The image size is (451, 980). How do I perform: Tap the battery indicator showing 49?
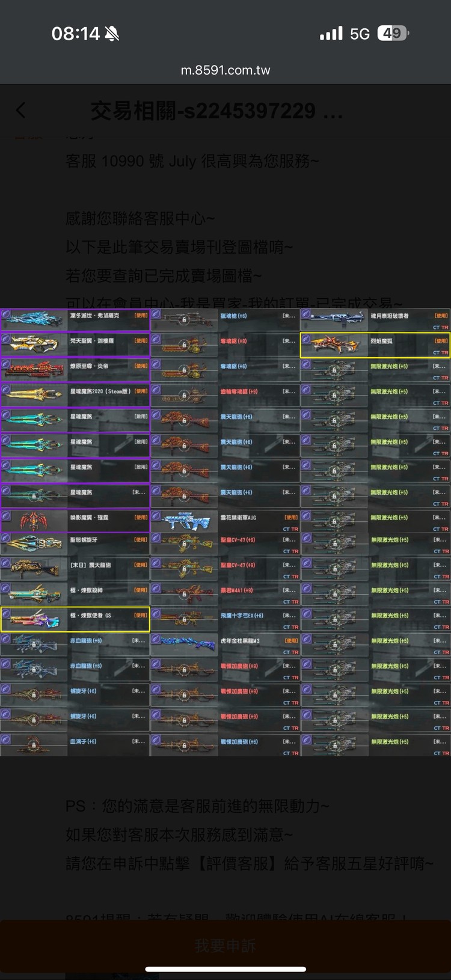(x=393, y=33)
